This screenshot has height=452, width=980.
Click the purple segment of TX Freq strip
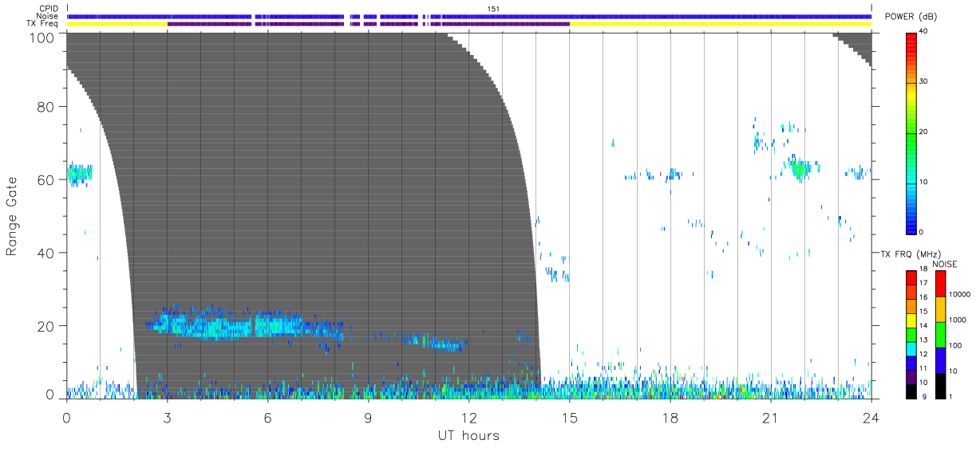[x=368, y=24]
